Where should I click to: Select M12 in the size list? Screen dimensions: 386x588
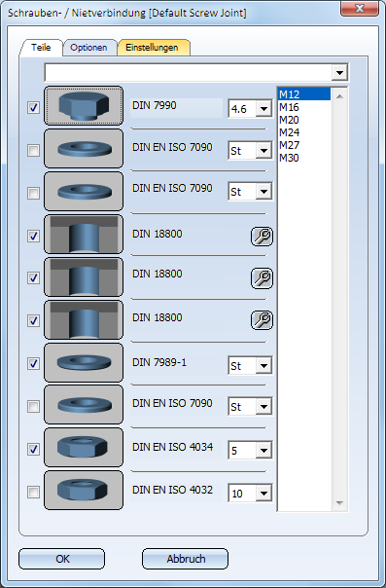tap(304, 94)
